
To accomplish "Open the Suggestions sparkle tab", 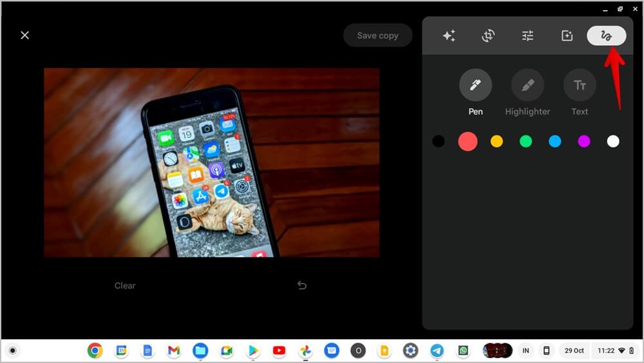I will pyautogui.click(x=448, y=36).
